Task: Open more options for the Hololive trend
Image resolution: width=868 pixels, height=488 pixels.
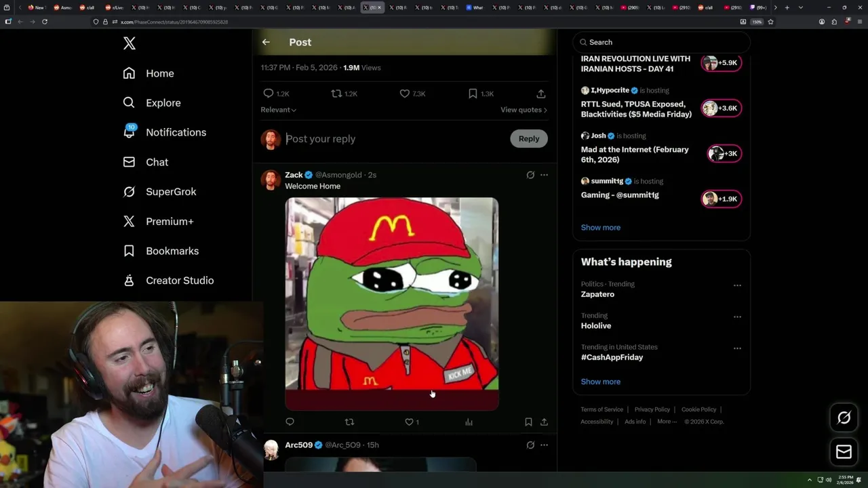Action: [x=737, y=317]
